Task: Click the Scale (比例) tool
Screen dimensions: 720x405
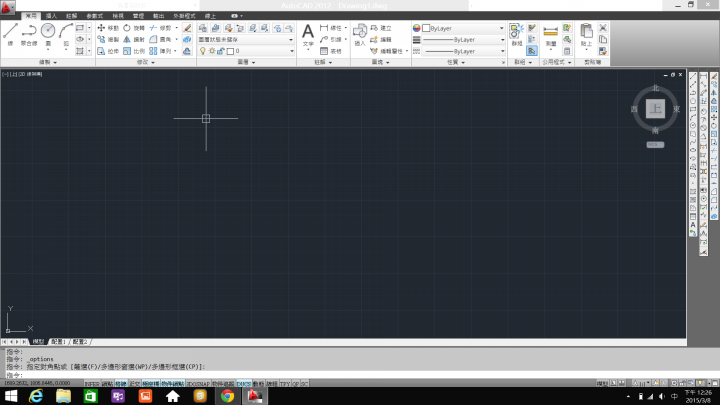Action: [134, 51]
